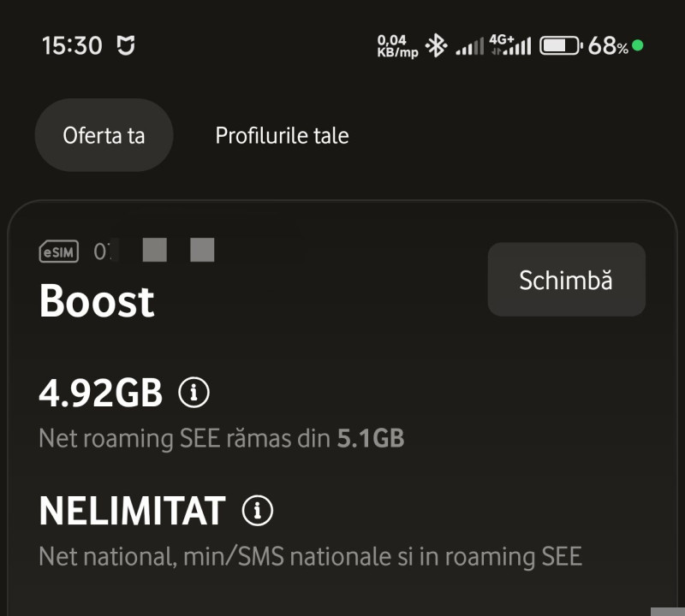Tap the 15:30 clock in status bar

(x=72, y=45)
